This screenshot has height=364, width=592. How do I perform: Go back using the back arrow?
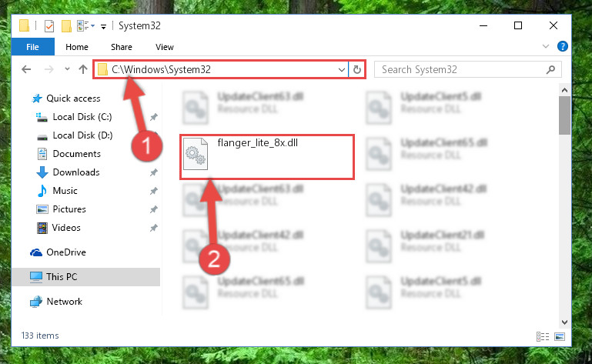(26, 69)
